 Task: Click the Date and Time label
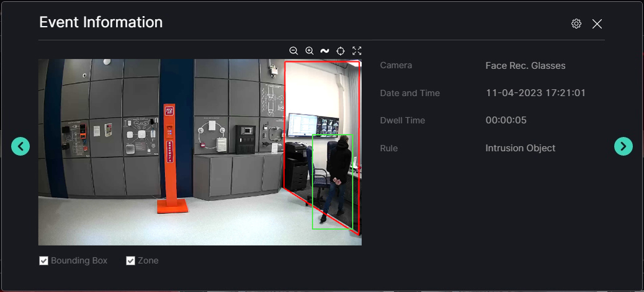410,93
